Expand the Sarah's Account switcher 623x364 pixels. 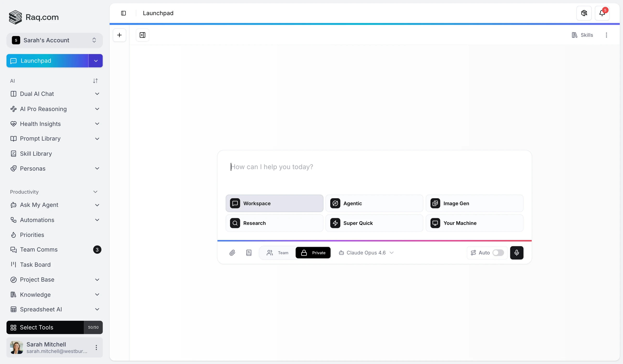click(54, 40)
